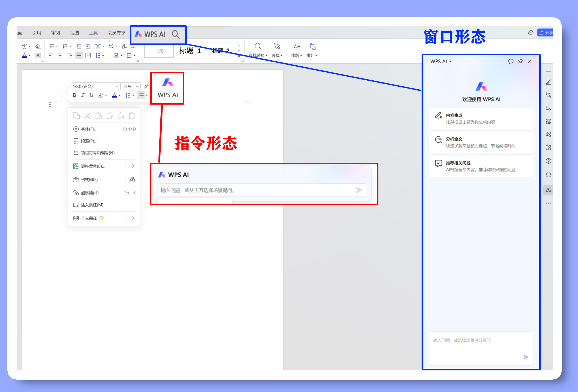Choose 段落(P)... from context menu
578x392 pixels.
tap(104, 141)
